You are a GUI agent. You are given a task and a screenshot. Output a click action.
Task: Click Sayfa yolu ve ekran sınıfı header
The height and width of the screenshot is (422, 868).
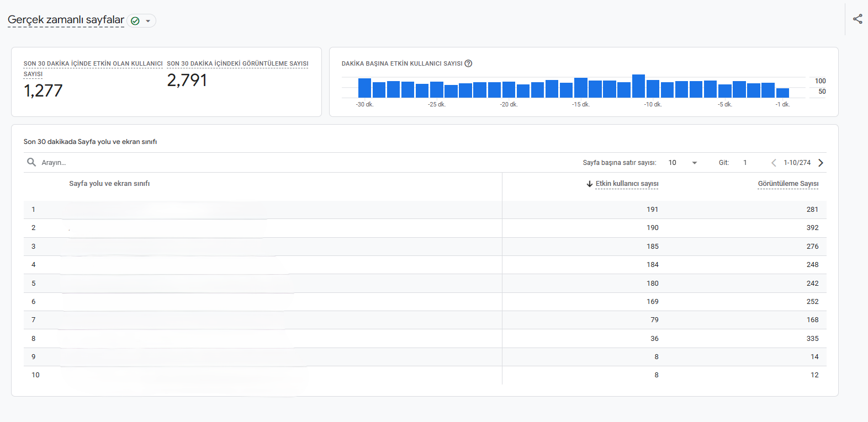point(109,184)
